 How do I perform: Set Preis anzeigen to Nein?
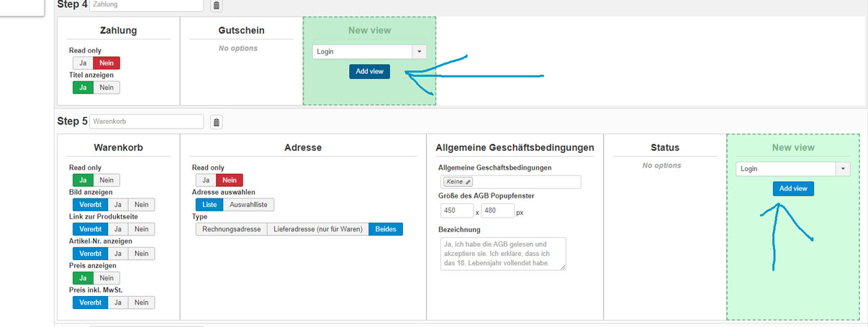(107, 278)
